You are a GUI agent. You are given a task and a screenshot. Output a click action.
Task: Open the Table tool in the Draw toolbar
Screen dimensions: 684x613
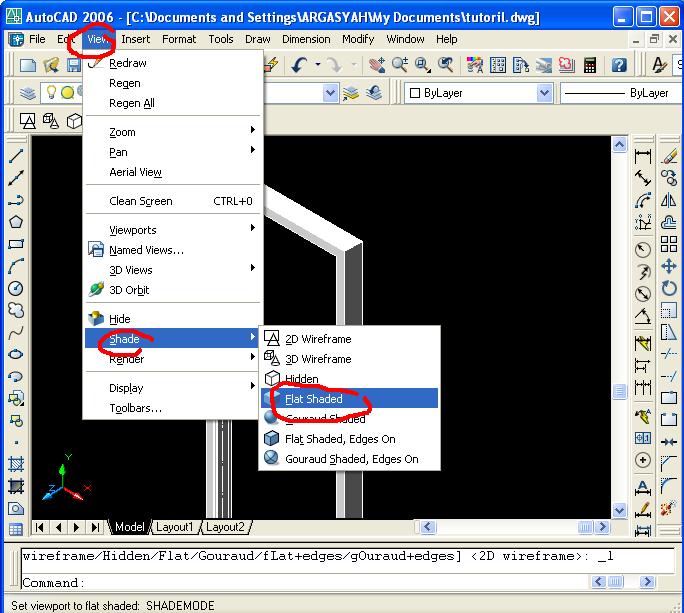(16, 530)
